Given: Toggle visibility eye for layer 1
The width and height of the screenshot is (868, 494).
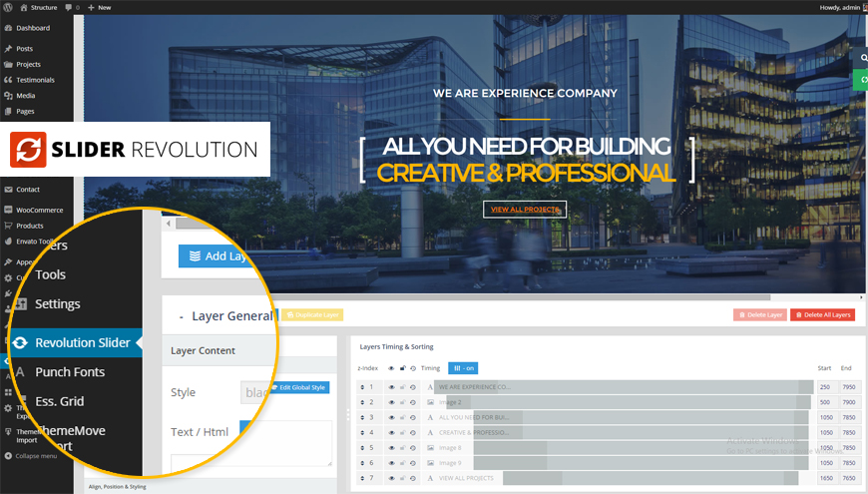Looking at the screenshot, I should click(390, 386).
